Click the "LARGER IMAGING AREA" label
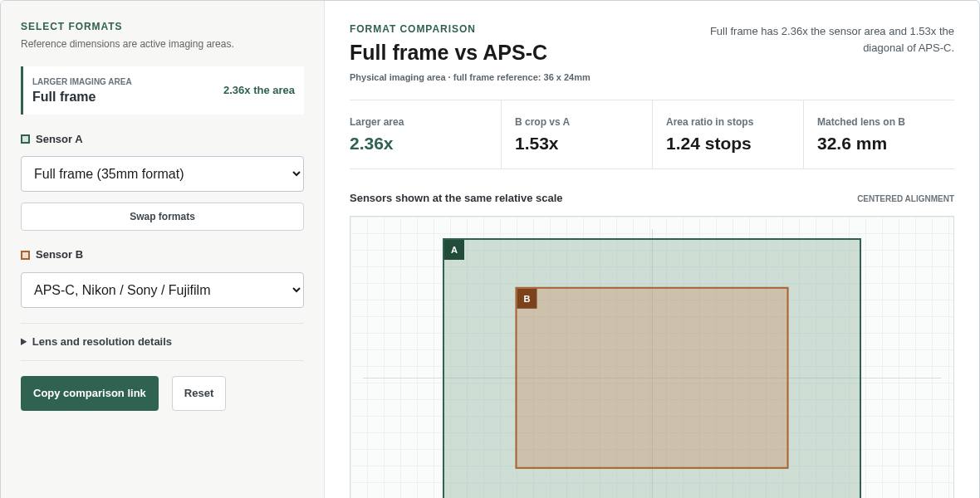Screen dimensions: 980x498 pos(82,81)
